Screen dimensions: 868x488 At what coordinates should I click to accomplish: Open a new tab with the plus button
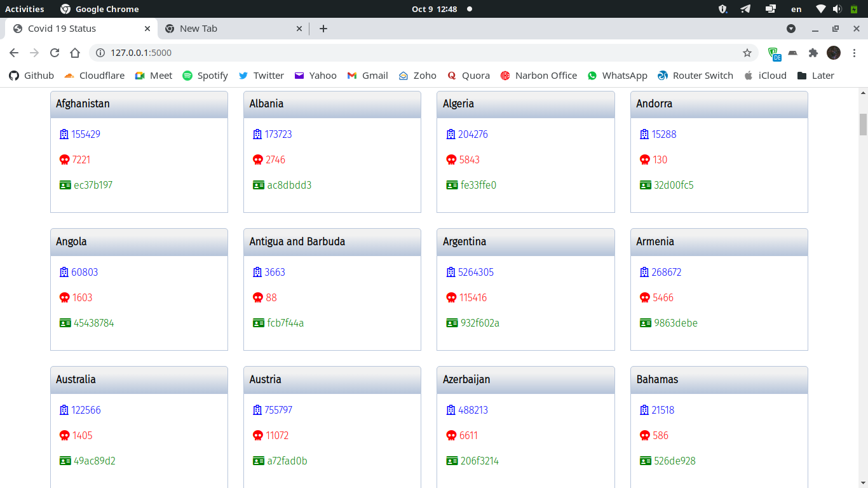pyautogui.click(x=323, y=29)
